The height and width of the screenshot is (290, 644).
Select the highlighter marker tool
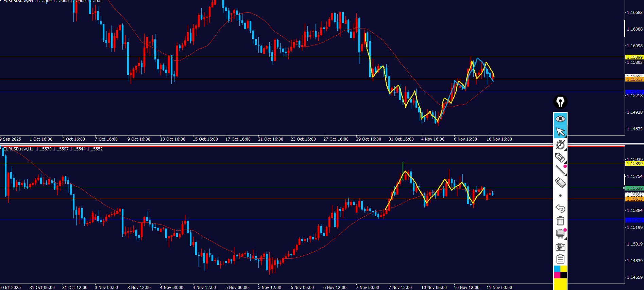pyautogui.click(x=560, y=158)
